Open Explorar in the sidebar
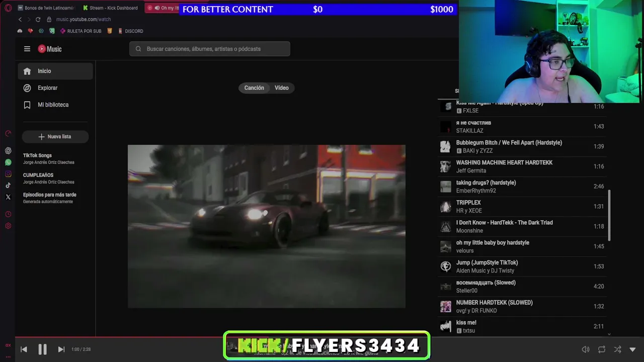The width and height of the screenshot is (644, 362). (55, 88)
